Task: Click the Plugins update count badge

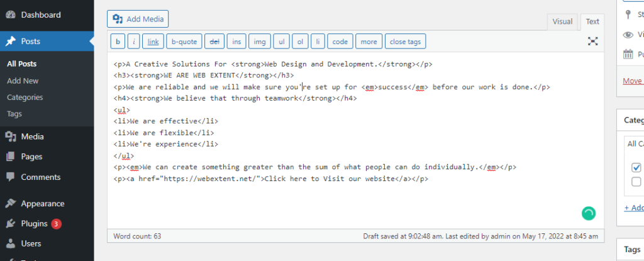Action: click(56, 224)
